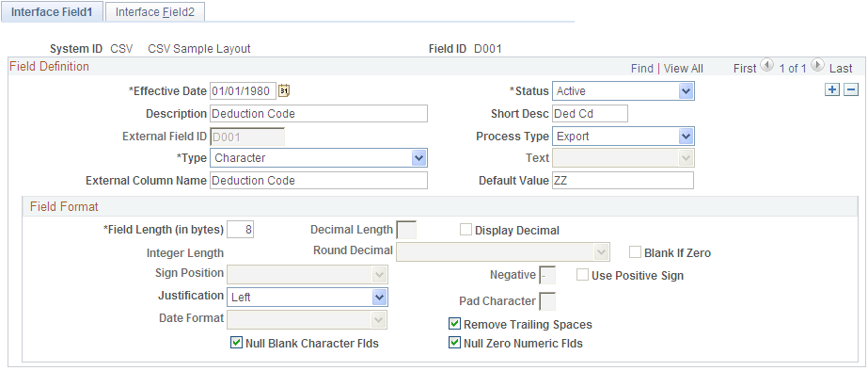Click the Field Length input box

coord(240,230)
